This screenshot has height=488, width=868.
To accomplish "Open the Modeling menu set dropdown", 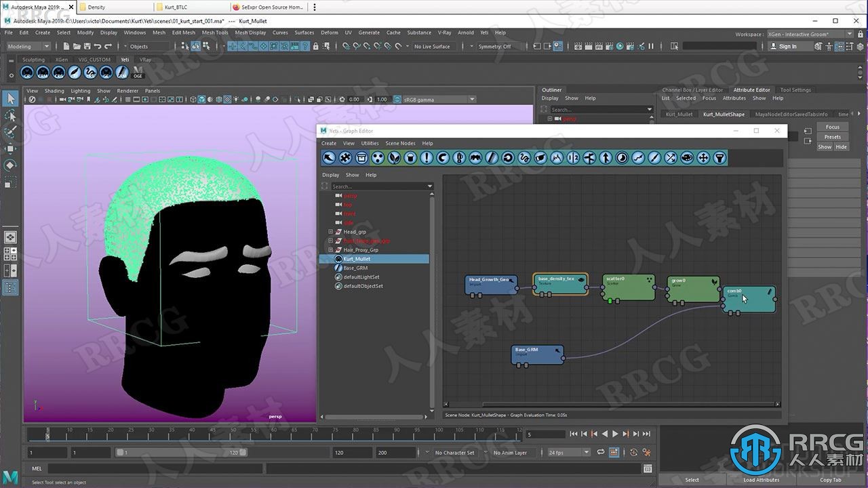I will 28,46.
